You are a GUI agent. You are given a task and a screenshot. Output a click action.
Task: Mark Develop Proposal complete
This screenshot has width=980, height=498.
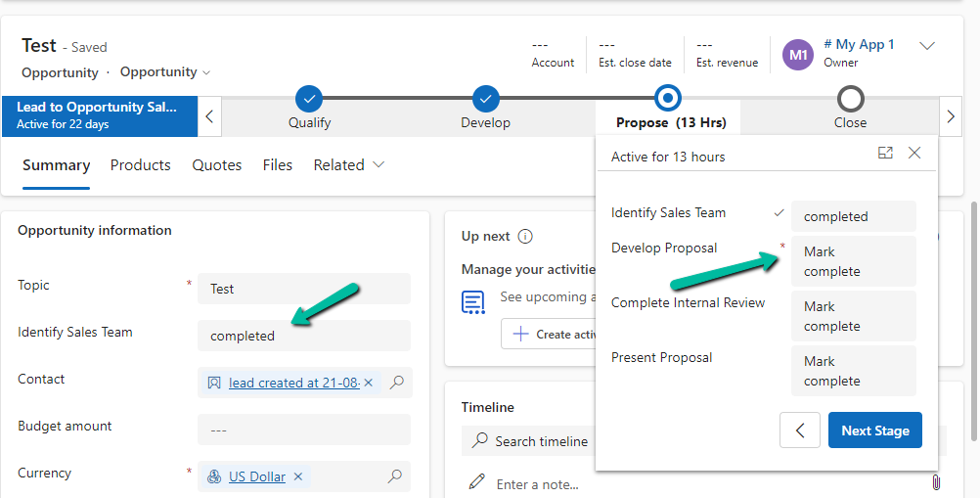coord(853,261)
